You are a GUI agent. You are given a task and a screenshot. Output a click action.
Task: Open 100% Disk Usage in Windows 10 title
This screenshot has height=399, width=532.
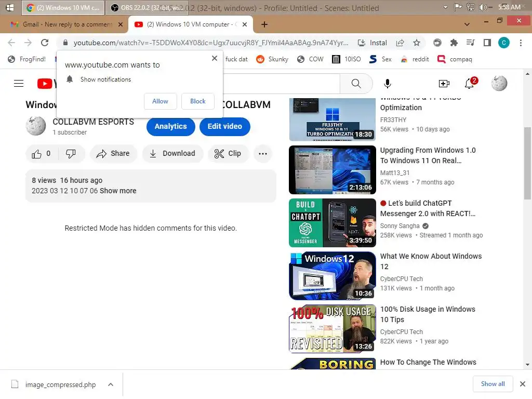(428, 314)
